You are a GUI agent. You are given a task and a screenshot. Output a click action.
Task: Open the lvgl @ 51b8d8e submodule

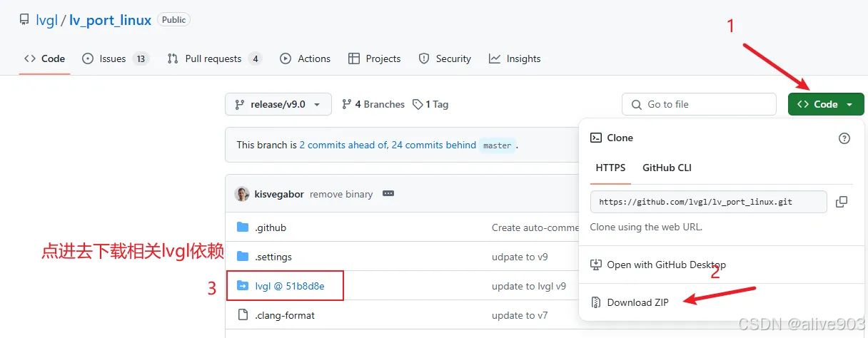[290, 286]
